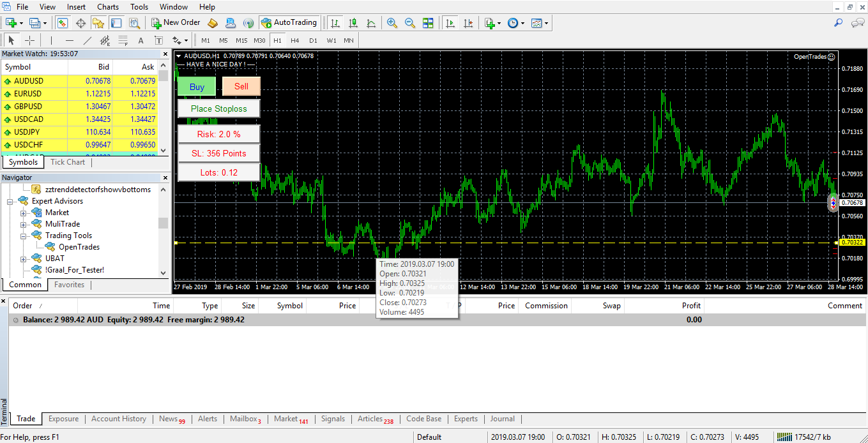Click the green Buy button
This screenshot has width=868, height=443.
tap(197, 87)
